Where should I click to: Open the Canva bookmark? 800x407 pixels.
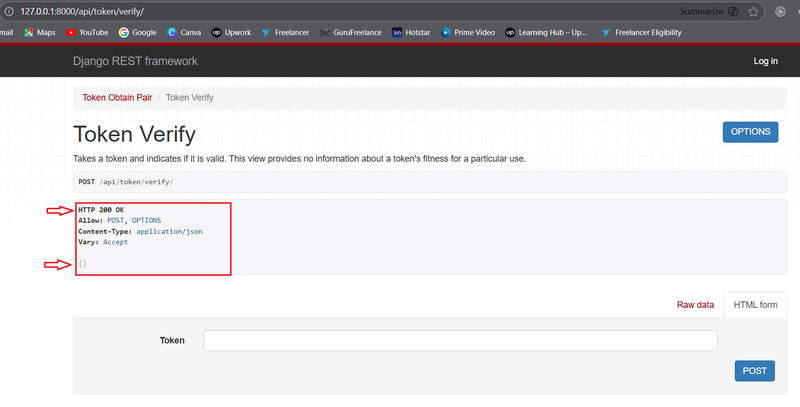pos(184,32)
